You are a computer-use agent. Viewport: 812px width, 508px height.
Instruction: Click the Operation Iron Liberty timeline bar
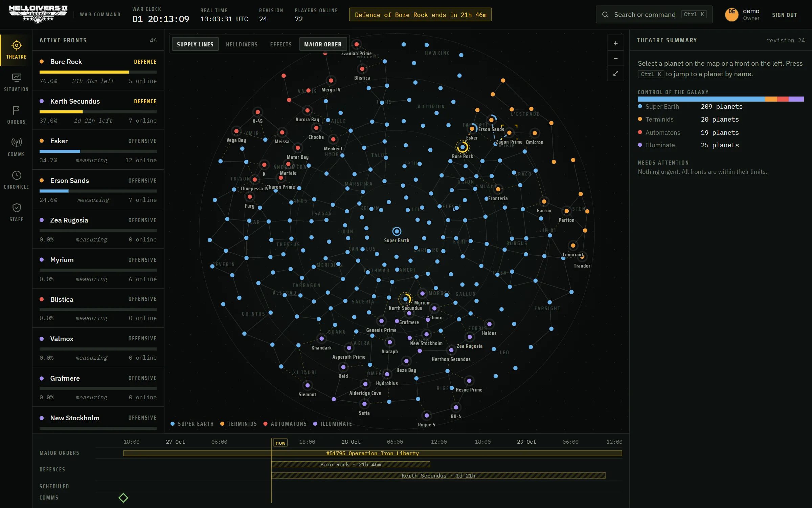coord(373,453)
